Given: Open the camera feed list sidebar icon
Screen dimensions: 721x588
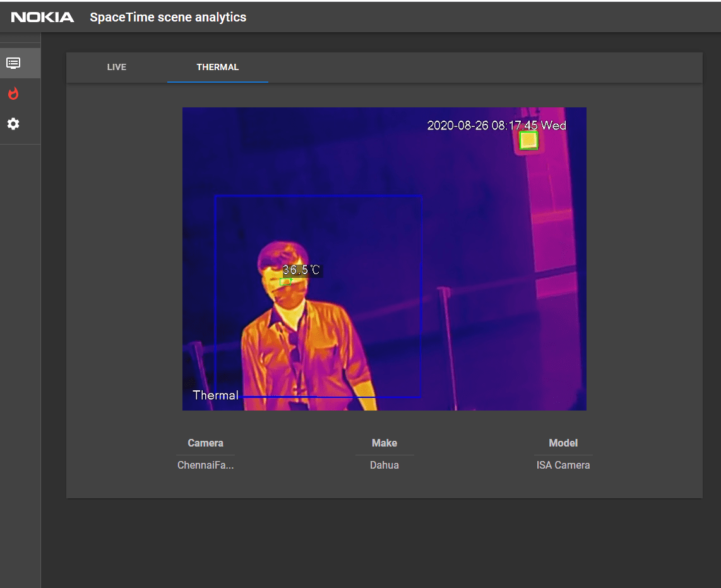Looking at the screenshot, I should point(13,63).
